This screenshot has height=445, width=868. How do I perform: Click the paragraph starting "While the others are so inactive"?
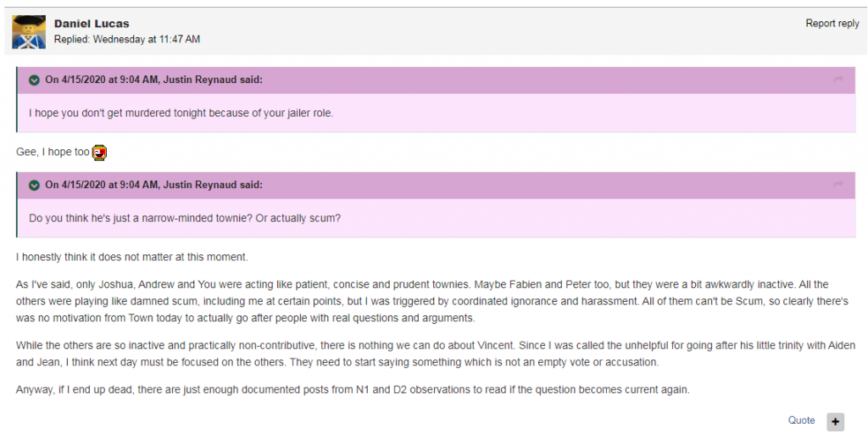[x=424, y=354]
